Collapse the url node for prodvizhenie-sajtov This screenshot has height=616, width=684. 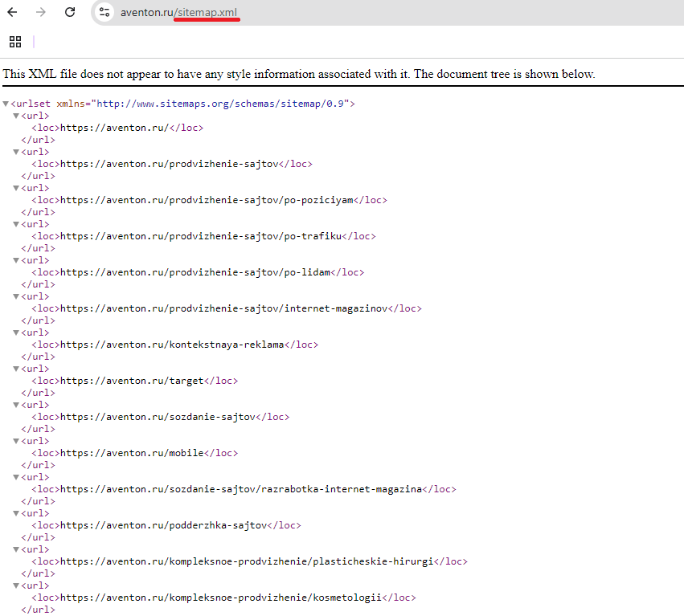16,152
